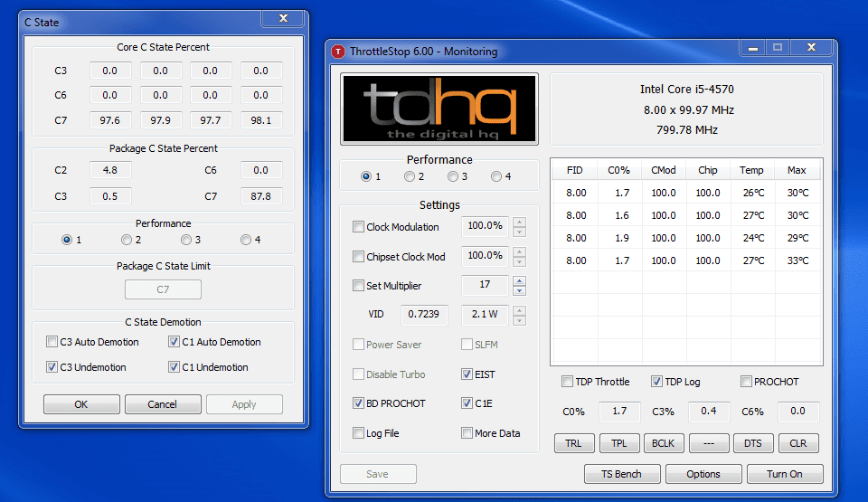The image size is (868, 502).
Task: Click the Set Multiplier value field showing 17
Action: pyautogui.click(x=485, y=285)
